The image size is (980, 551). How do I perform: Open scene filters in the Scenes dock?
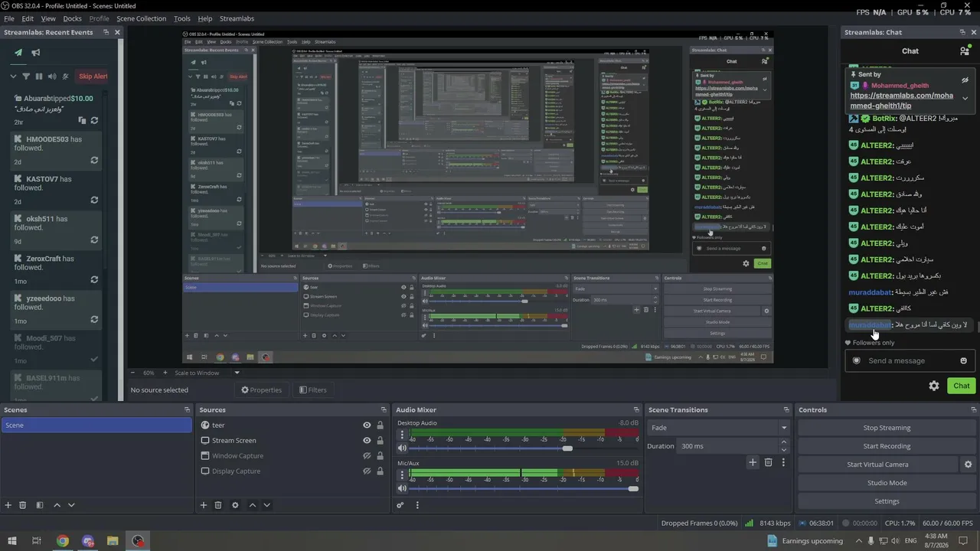pyautogui.click(x=39, y=505)
